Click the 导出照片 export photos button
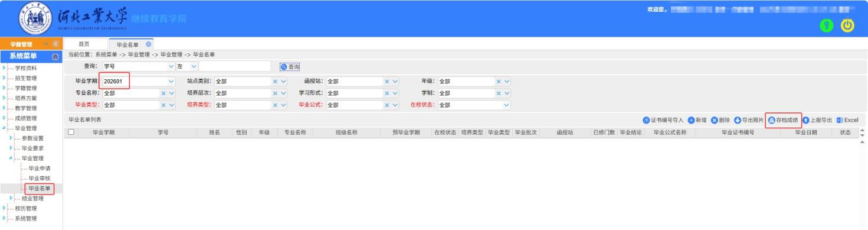868x230 pixels. coord(749,120)
